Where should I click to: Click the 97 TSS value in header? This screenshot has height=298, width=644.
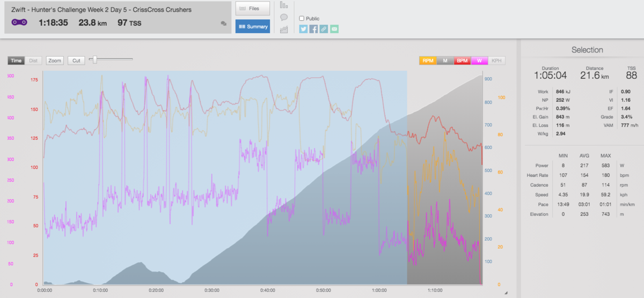click(x=129, y=23)
